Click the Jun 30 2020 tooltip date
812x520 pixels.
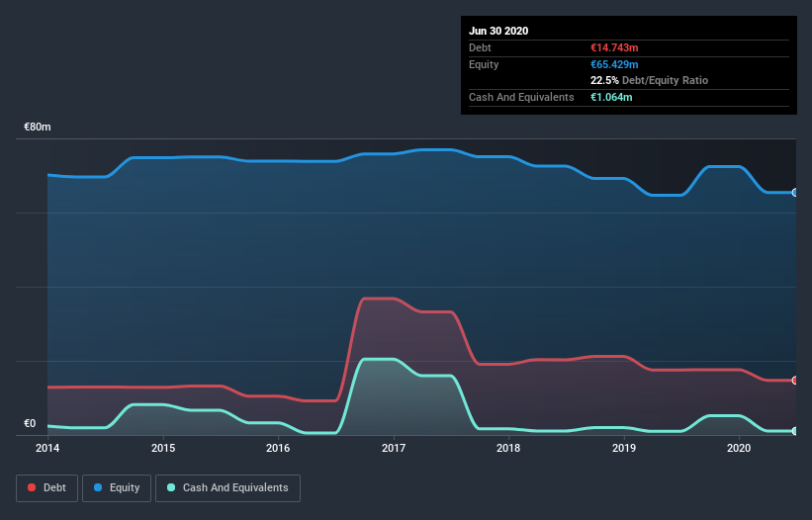point(498,31)
